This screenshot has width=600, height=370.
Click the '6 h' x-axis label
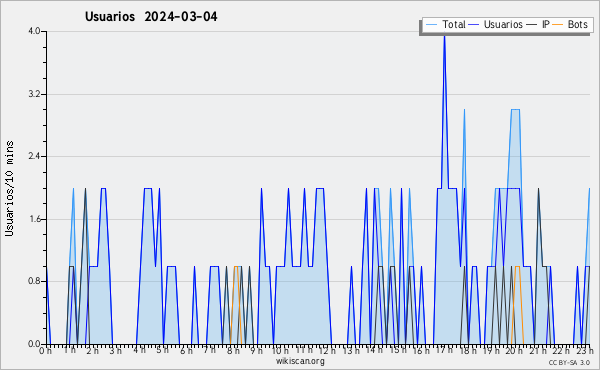[x=186, y=350]
